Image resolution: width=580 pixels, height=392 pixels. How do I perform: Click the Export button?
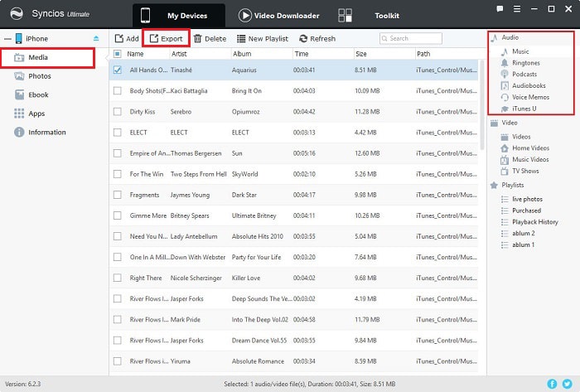(166, 38)
